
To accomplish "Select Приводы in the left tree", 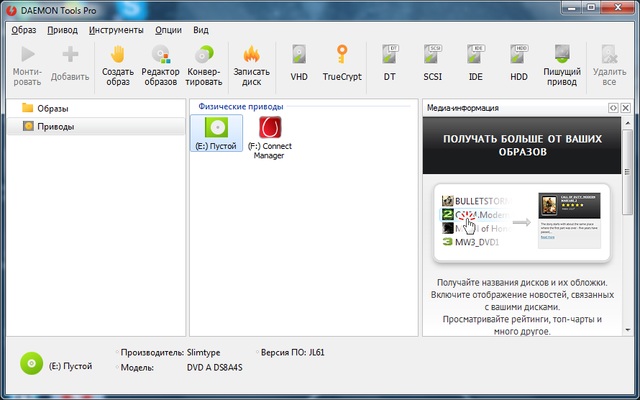I will pyautogui.click(x=56, y=126).
